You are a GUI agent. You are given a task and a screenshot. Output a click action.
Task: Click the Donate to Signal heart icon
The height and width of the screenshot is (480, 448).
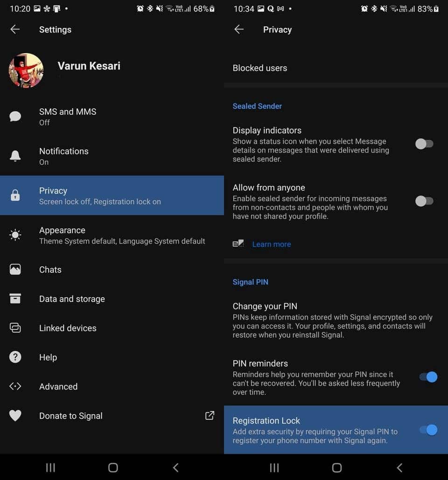point(15,416)
